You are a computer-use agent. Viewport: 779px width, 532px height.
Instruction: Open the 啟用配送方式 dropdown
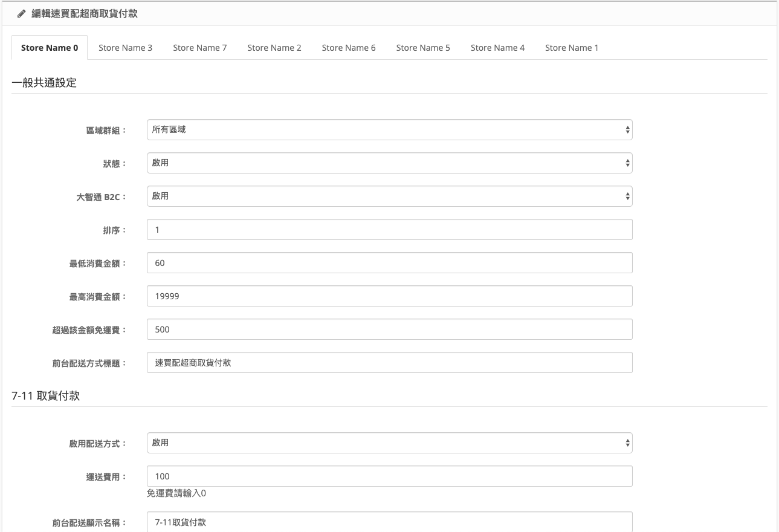[389, 443]
